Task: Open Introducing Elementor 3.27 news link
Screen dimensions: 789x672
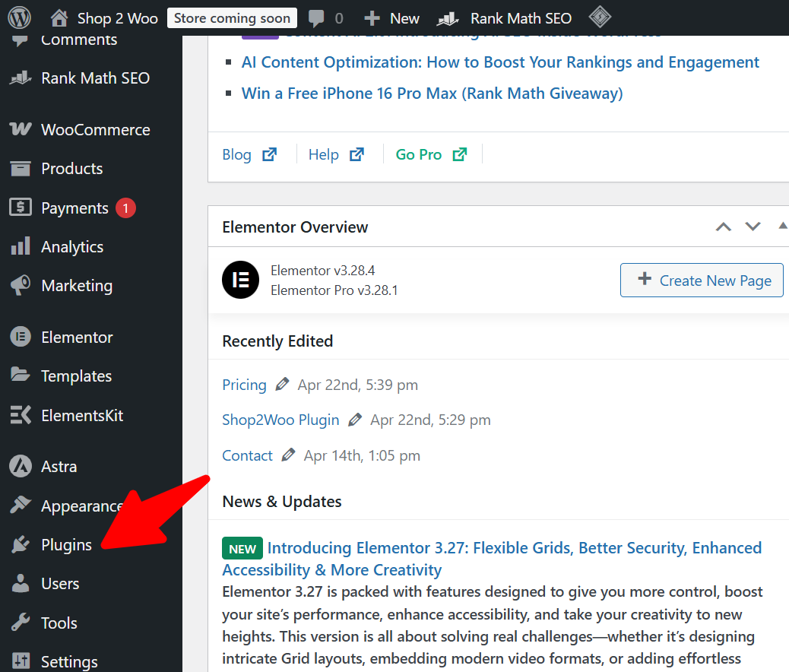Action: tap(492, 559)
